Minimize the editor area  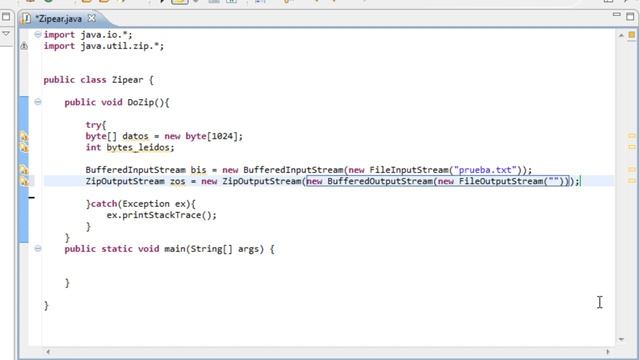(x=616, y=15)
